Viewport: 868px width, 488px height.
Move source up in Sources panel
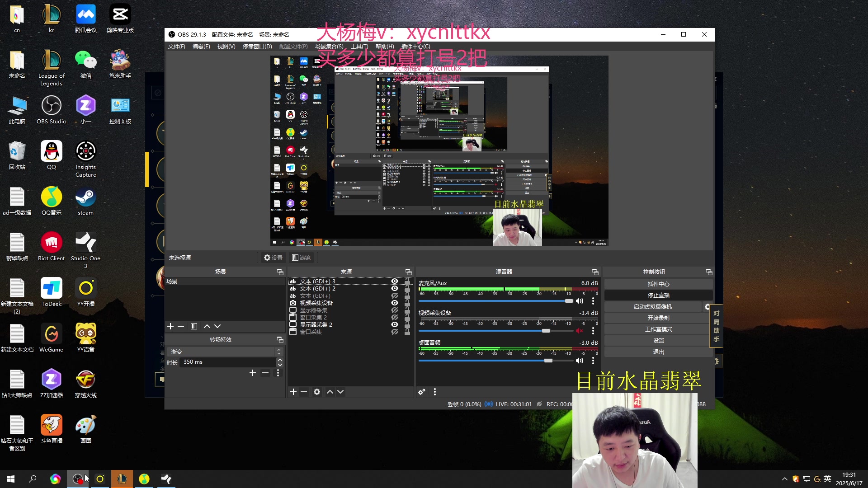coord(330,392)
